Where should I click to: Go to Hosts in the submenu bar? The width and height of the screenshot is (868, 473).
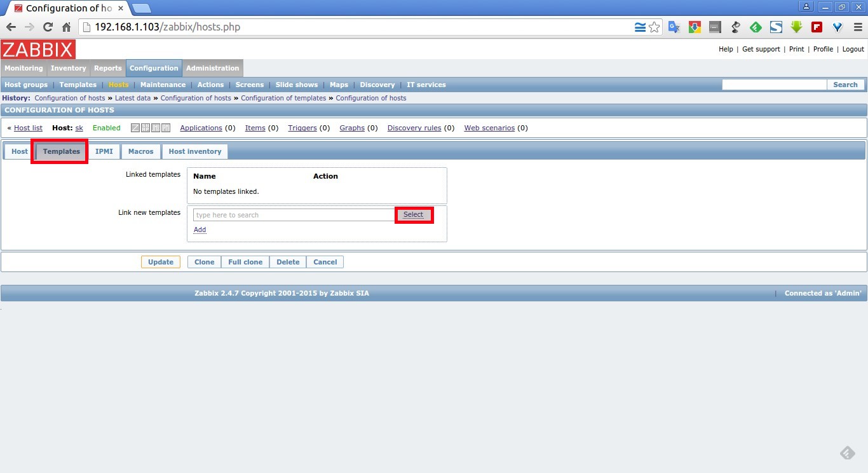click(118, 85)
